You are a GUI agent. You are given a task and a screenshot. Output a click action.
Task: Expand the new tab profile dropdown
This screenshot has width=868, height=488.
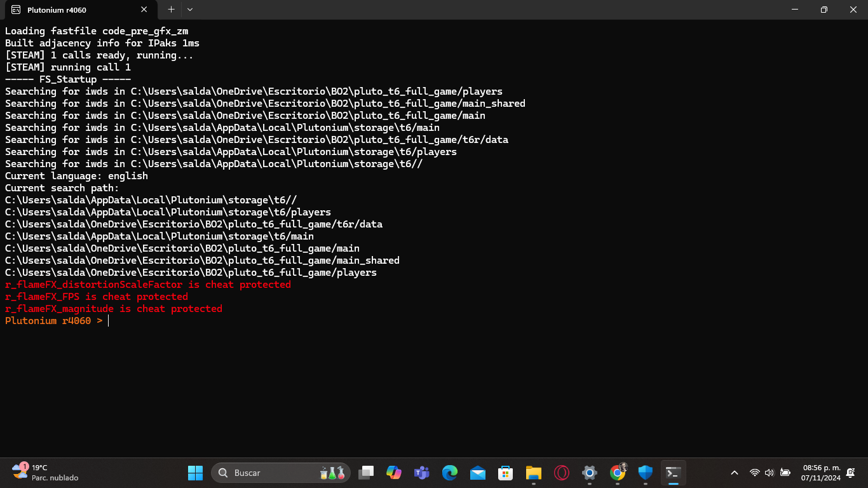tap(190, 10)
